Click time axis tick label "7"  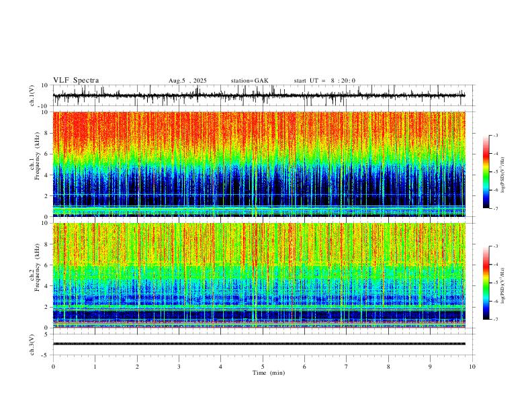tap(347, 367)
